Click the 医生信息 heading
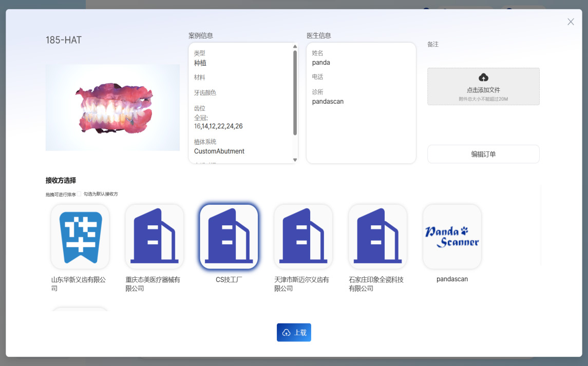Viewport: 588px width, 366px height. click(319, 35)
